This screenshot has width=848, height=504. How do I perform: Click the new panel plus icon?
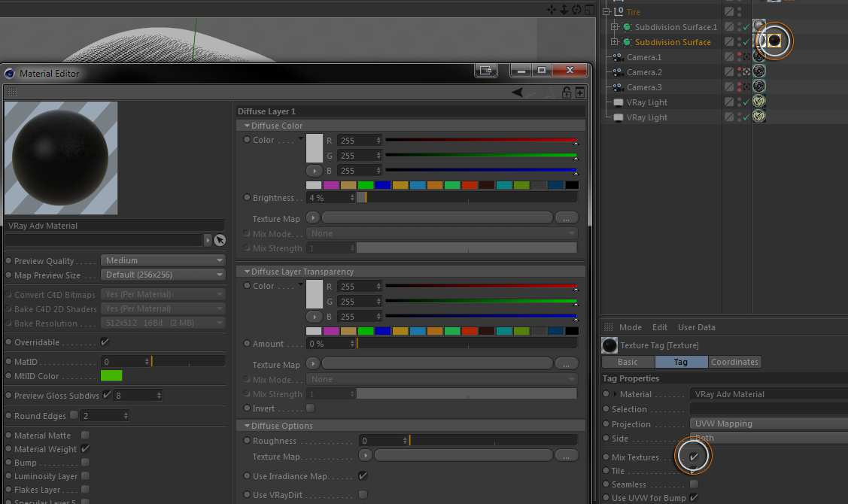click(x=579, y=93)
